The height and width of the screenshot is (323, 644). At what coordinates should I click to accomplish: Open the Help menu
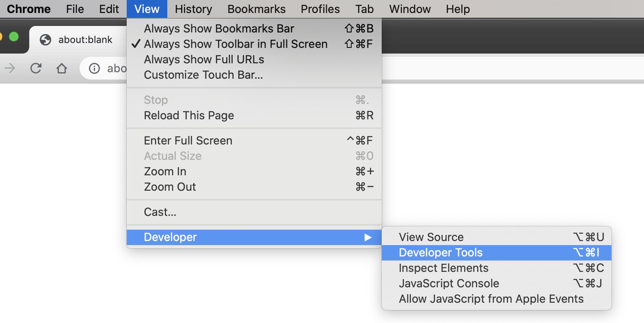458,9
